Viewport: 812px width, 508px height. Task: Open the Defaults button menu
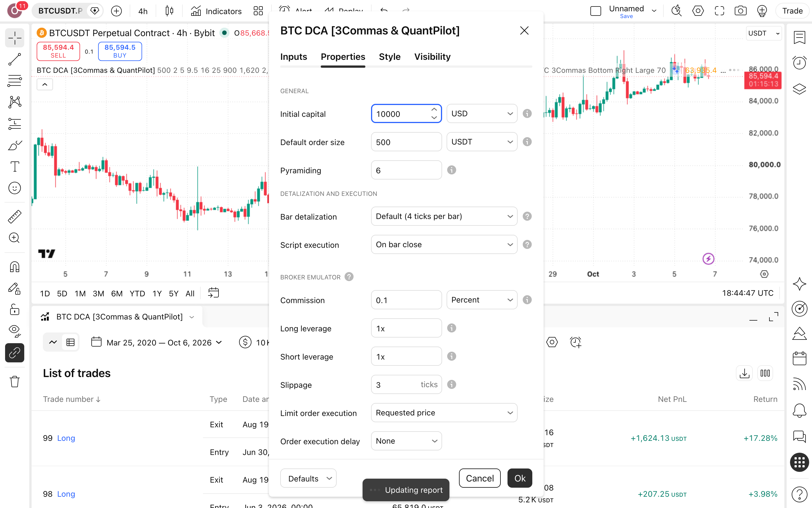308,478
